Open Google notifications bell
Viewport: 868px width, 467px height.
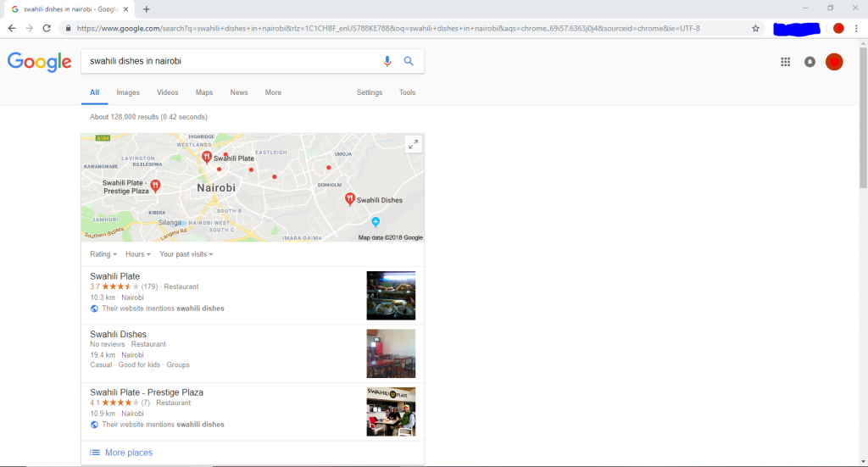[x=810, y=62]
